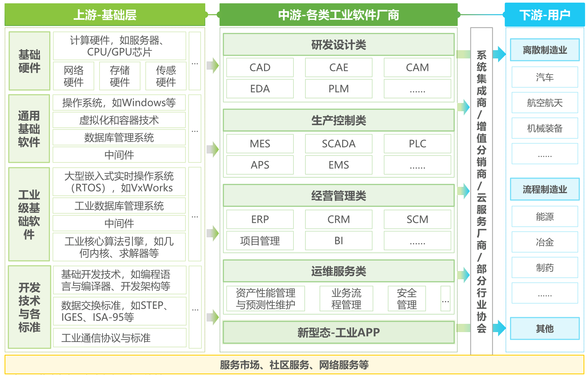Click the 安全管理 box under 运维服务类
This screenshot has height=375, width=588.
[x=407, y=298]
